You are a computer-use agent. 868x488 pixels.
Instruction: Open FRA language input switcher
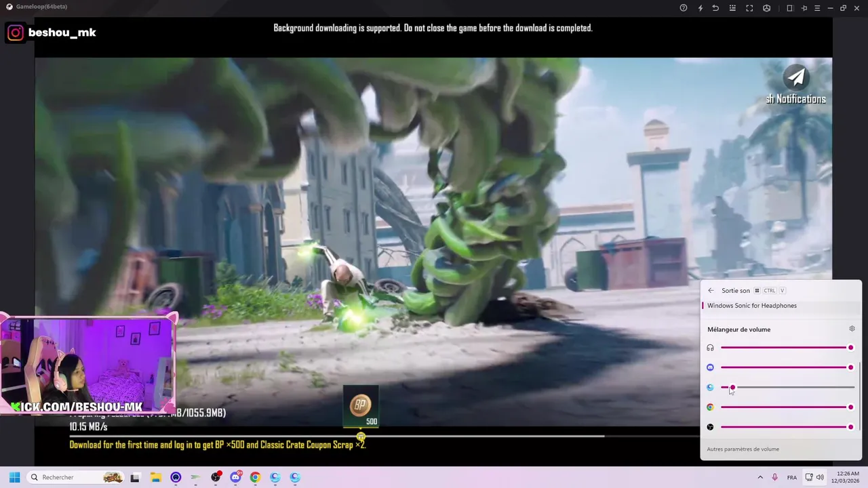(791, 477)
